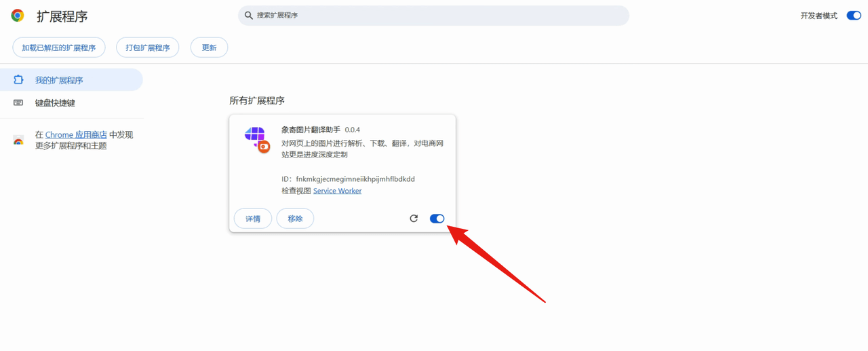Image resolution: width=868 pixels, height=351 pixels.
Task: Reload the 象寄图片翻译助手 extension
Action: [x=414, y=219]
